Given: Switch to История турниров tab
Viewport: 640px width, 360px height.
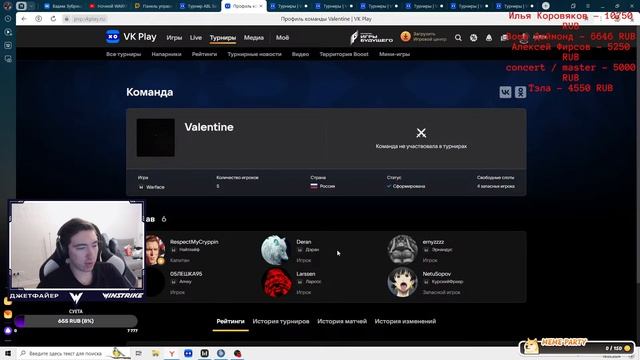Looking at the screenshot, I should pos(281,321).
